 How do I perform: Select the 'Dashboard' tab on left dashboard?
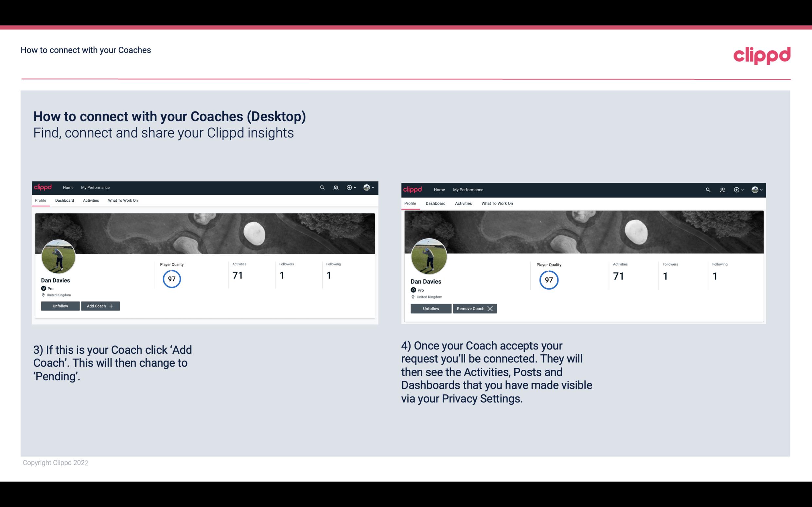coord(64,200)
